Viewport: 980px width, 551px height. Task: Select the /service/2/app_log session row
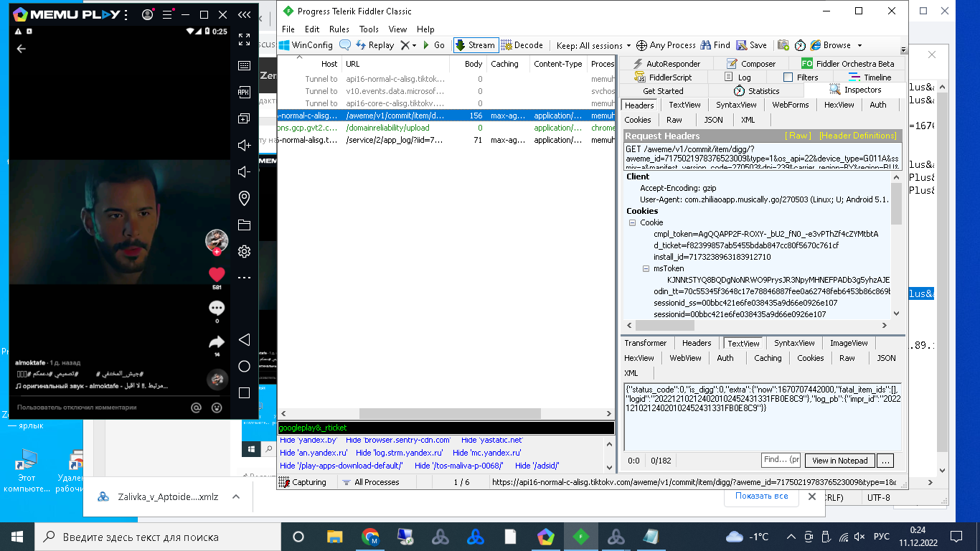446,140
